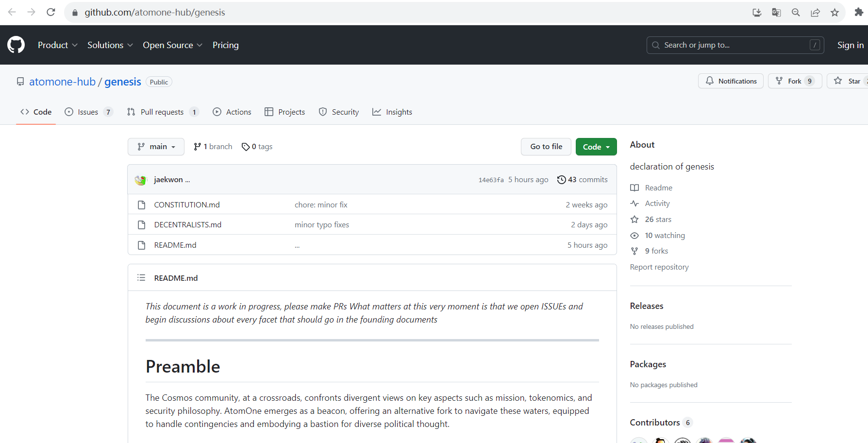Click the browser address bar URL
The height and width of the screenshot is (443, 868).
155,13
